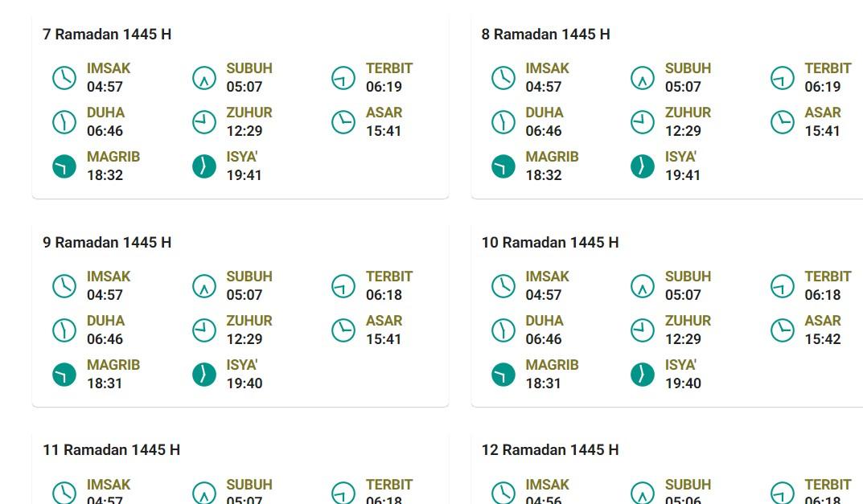Click the ASAR label in 10 Ramadan card
The height and width of the screenshot is (504, 863).
[823, 321]
